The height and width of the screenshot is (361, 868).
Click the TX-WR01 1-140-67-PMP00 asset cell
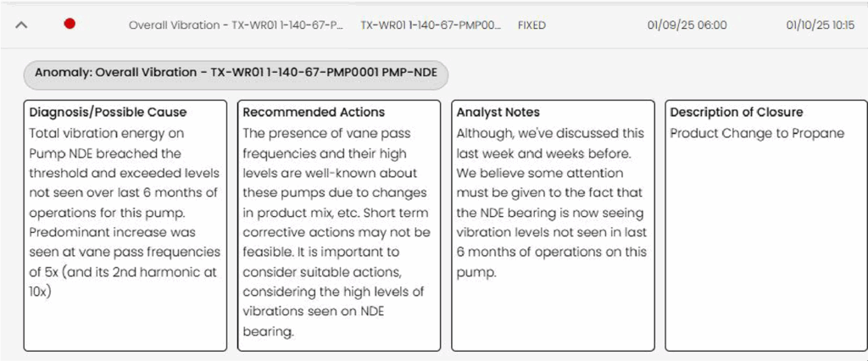click(431, 25)
